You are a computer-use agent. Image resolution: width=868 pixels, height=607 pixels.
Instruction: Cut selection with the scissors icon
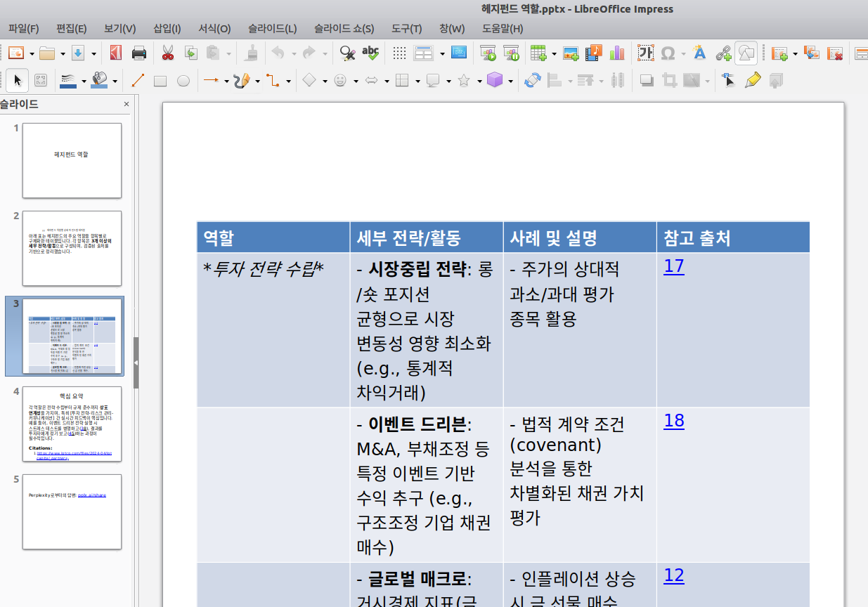[167, 53]
